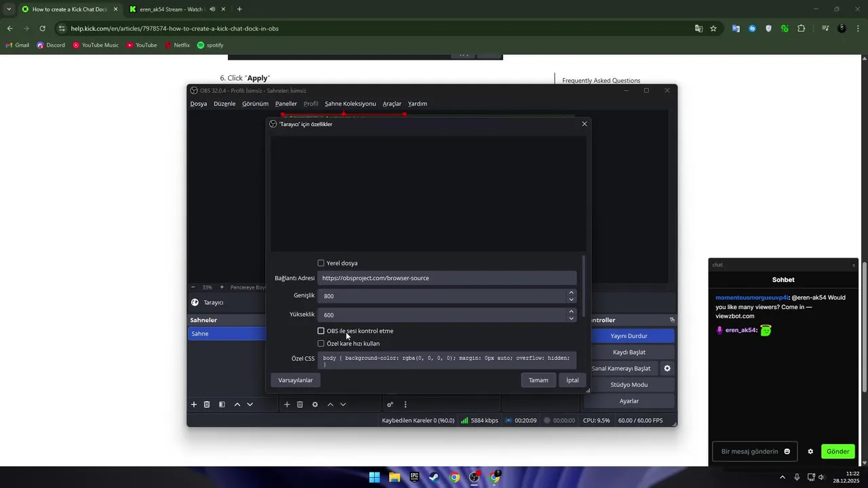Open scene filters icon in Sahneler panel
Image resolution: width=868 pixels, height=488 pixels.
(222, 405)
